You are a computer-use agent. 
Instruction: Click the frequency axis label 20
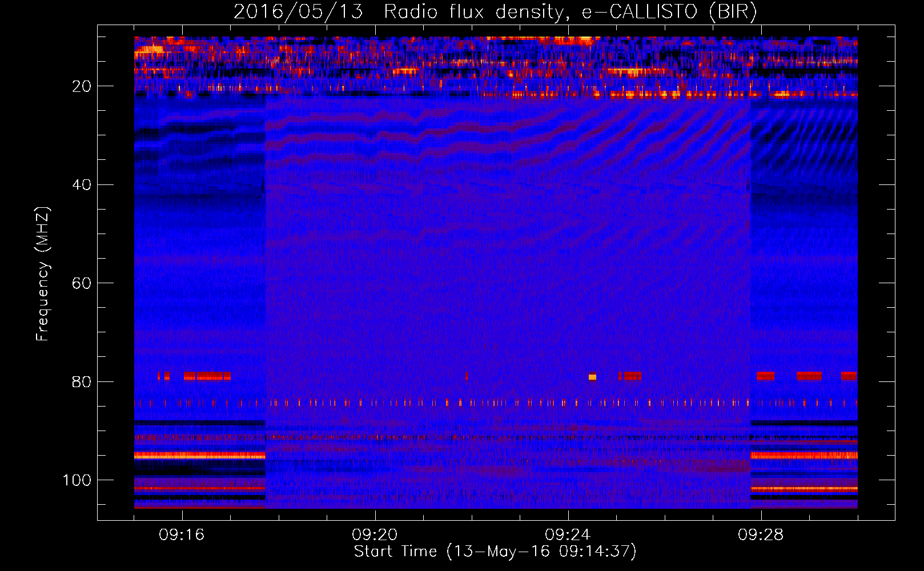click(82, 86)
